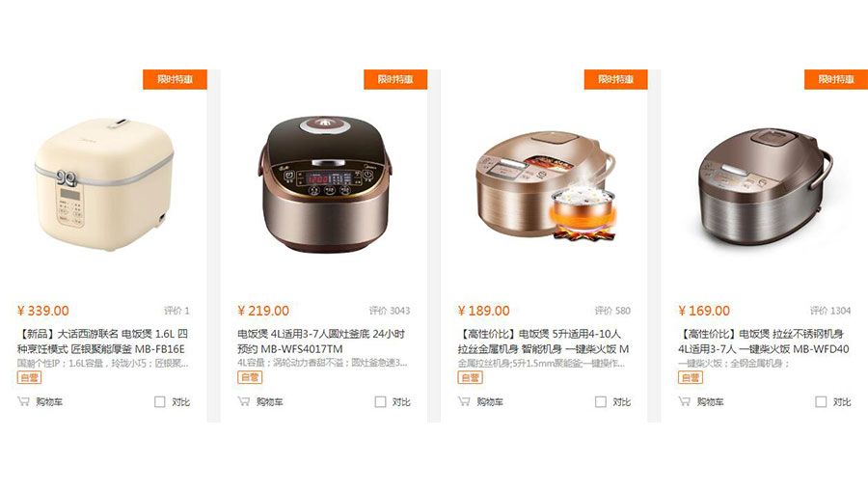The height and width of the screenshot is (492, 868).
Task: View 评价 3043 reviews
Action: [x=390, y=311]
